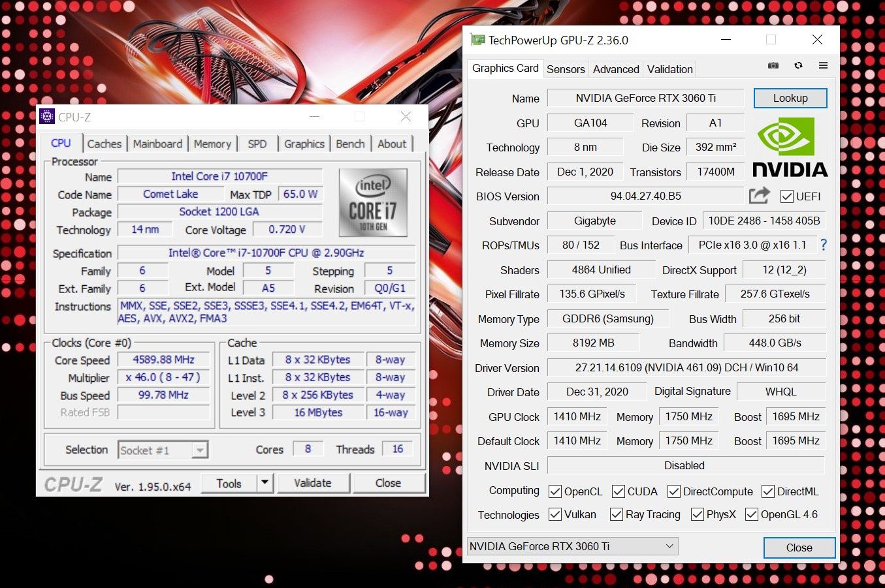
Task: Click the Close button in CPU-Z
Action: 388,483
